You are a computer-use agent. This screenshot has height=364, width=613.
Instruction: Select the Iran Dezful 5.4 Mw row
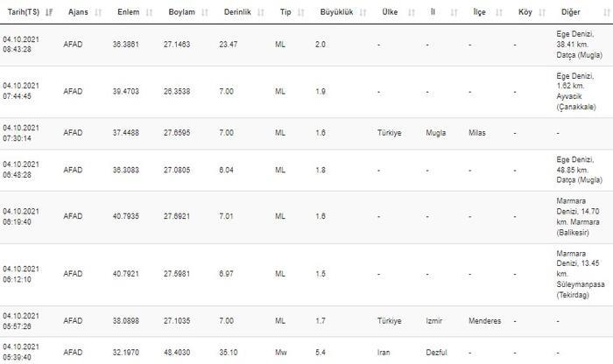click(x=306, y=351)
